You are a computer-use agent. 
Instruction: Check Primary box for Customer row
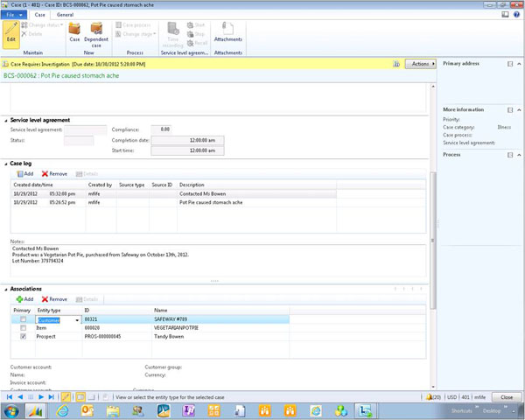point(22,320)
